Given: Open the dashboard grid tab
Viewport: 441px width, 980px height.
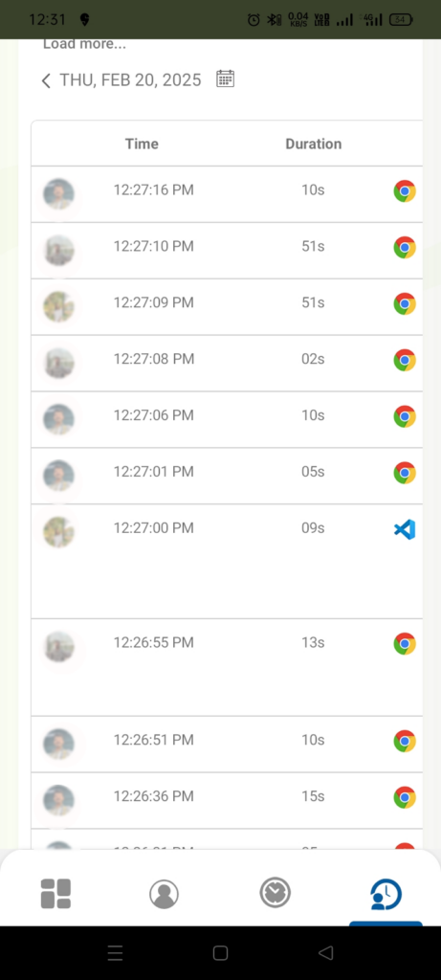Looking at the screenshot, I should tap(55, 893).
